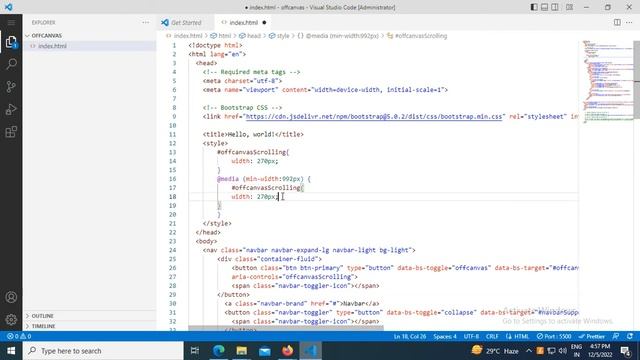Show errors and warnings in status bar
This screenshot has height=360, width=640.
19,336
